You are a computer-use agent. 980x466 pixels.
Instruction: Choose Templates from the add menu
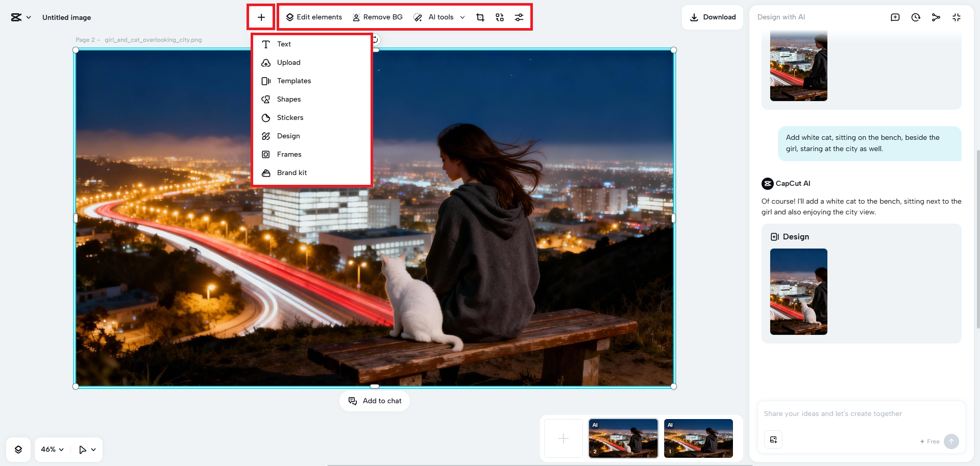tap(293, 81)
